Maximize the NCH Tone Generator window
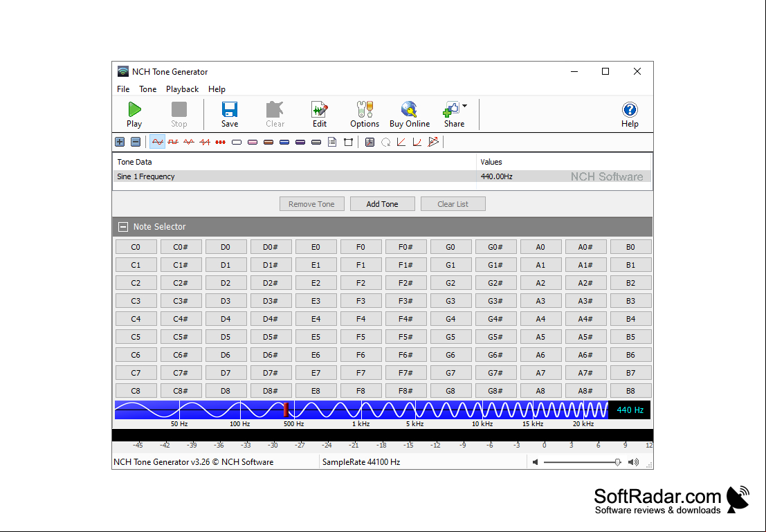 (605, 71)
